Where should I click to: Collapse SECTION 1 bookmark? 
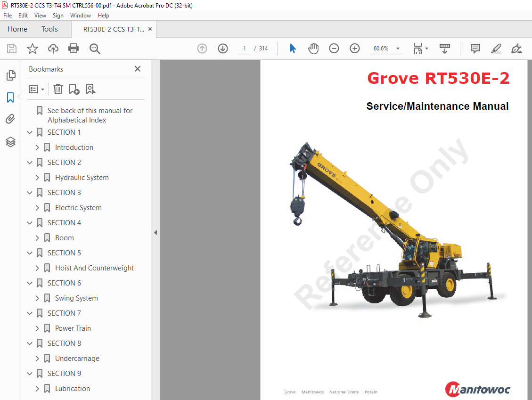[30, 132]
